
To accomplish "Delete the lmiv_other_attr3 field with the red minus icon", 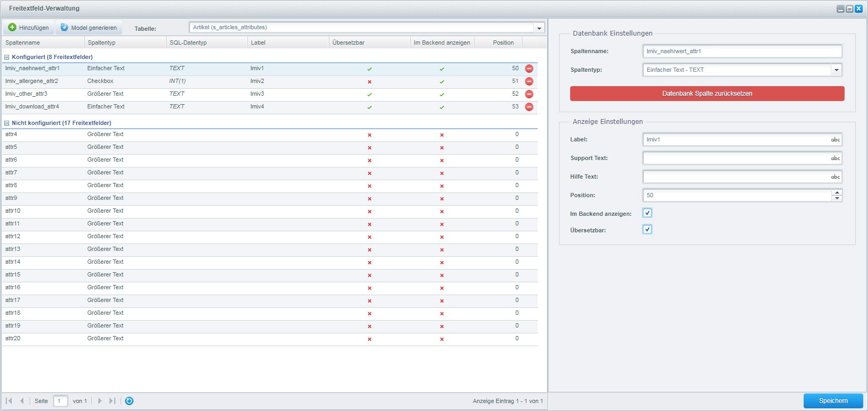I will pos(529,94).
